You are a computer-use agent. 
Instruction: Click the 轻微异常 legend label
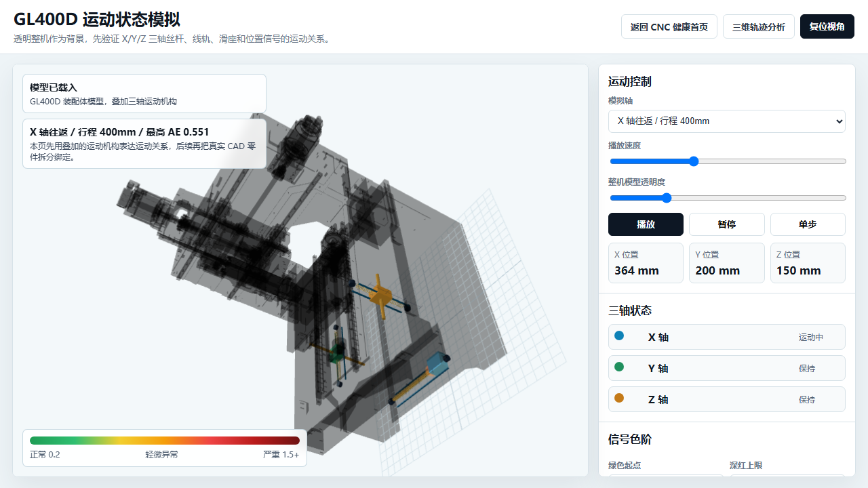161,455
